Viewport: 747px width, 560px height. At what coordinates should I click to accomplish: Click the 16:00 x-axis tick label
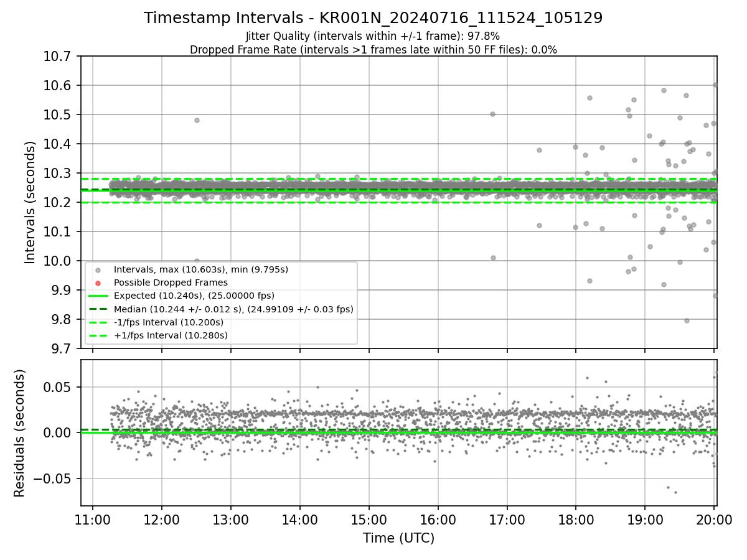pos(438,520)
